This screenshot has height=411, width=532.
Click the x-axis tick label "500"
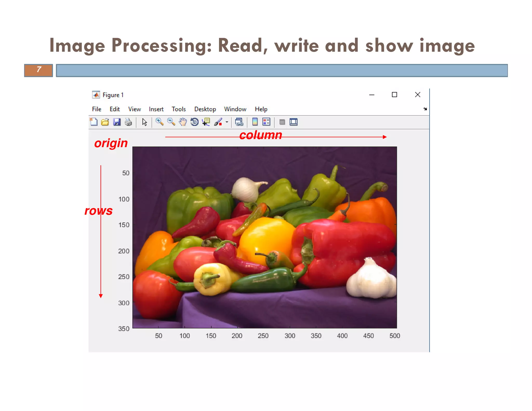[x=395, y=336]
